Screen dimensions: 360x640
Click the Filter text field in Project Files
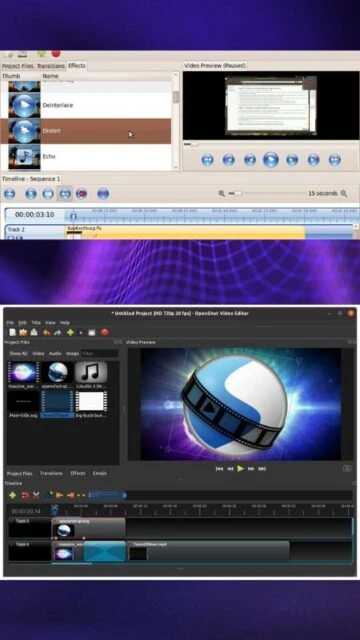(100, 353)
